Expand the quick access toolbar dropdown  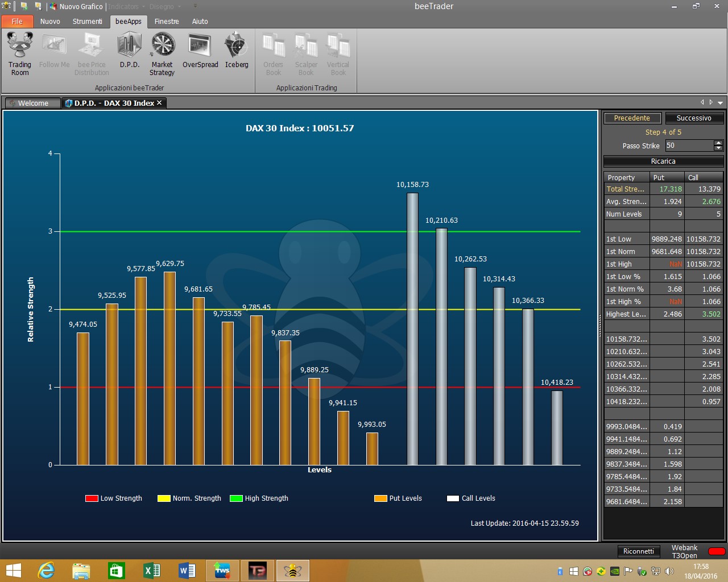click(x=195, y=6)
